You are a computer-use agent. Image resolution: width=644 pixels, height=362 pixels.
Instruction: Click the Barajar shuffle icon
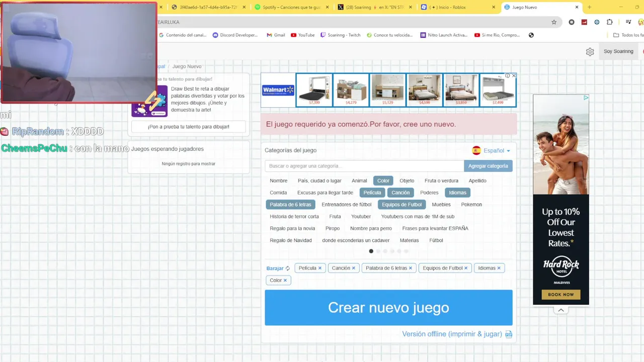[288, 268]
